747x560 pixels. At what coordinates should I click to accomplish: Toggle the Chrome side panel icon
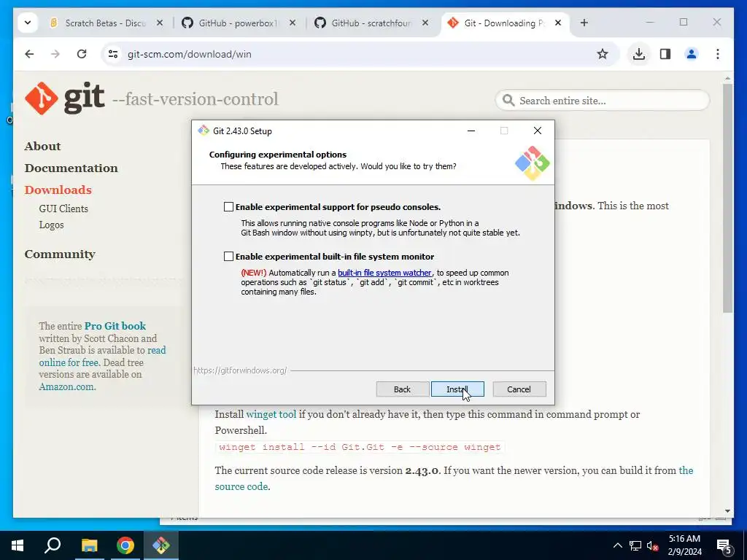click(x=665, y=54)
